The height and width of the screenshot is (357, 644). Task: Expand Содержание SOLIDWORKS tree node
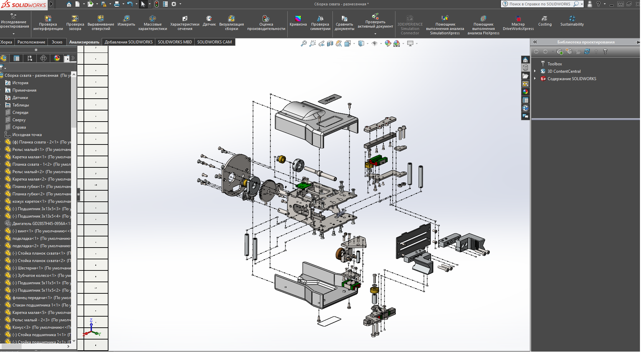tap(535, 78)
